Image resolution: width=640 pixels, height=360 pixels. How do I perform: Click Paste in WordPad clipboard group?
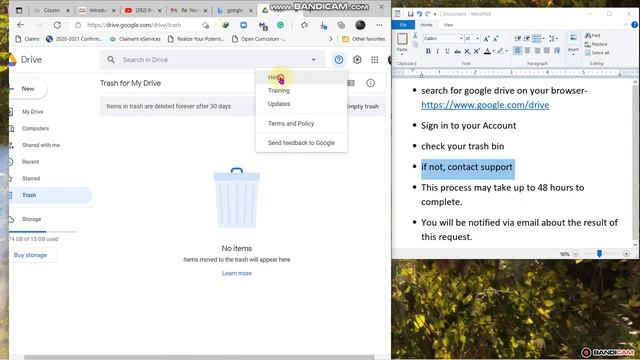pos(402,43)
